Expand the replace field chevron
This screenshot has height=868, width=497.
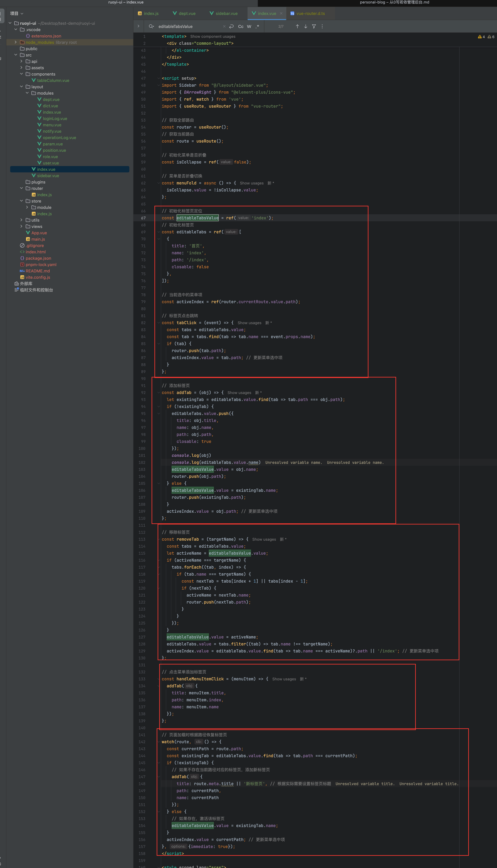(138, 26)
